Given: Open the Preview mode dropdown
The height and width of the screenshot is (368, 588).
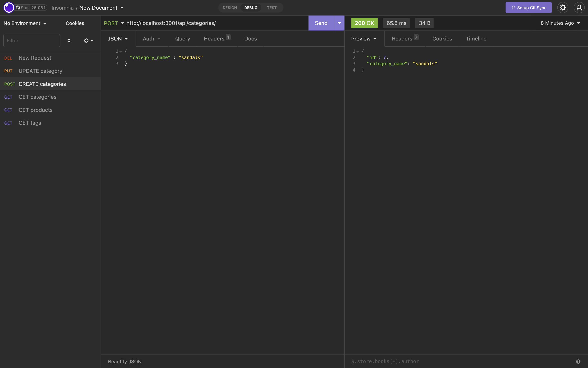Looking at the screenshot, I should pos(364,38).
